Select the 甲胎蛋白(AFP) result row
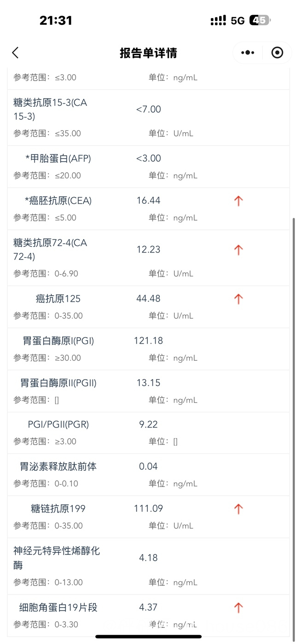This screenshot has height=644, width=297. [148, 166]
